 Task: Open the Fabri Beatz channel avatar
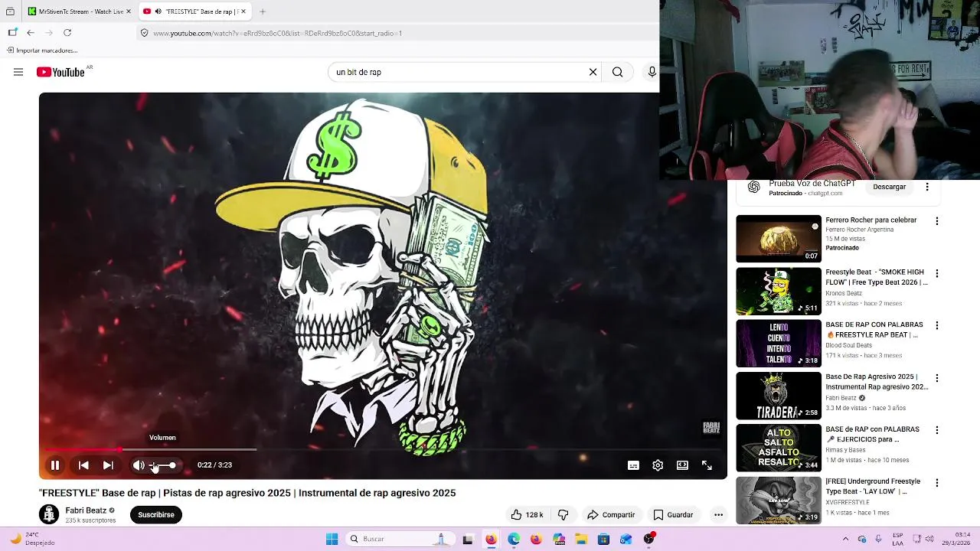click(49, 514)
